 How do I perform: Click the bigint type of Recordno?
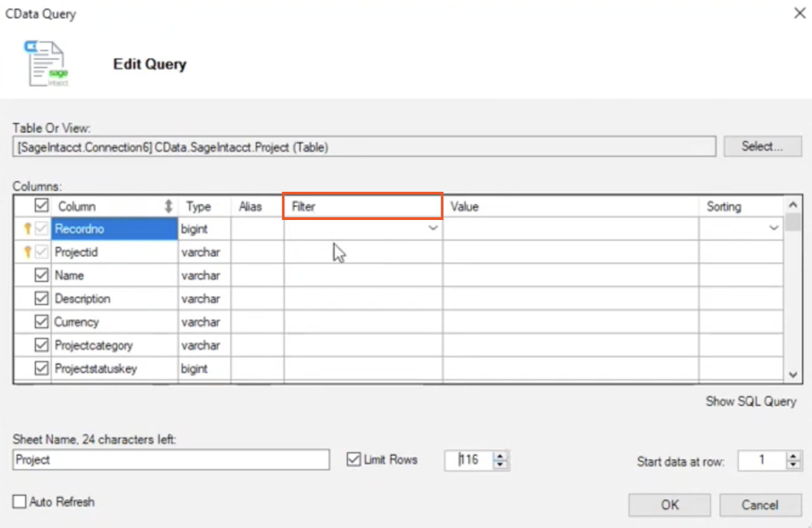tap(194, 229)
